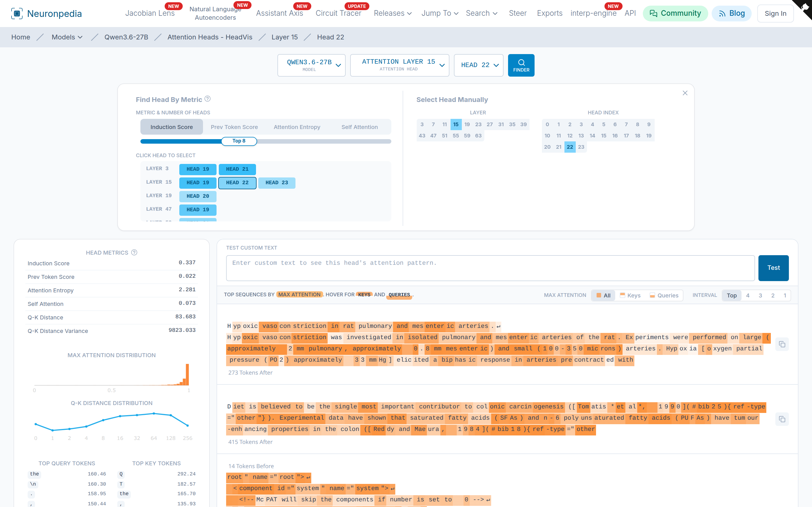This screenshot has height=507, width=812.
Task: Switch to the Prev Token Score tab
Action: point(234,127)
